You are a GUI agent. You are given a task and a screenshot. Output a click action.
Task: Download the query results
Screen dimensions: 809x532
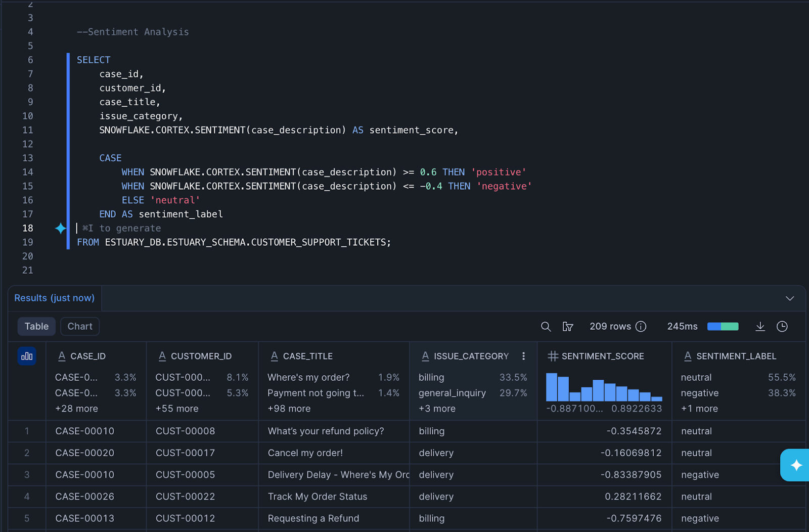click(760, 327)
